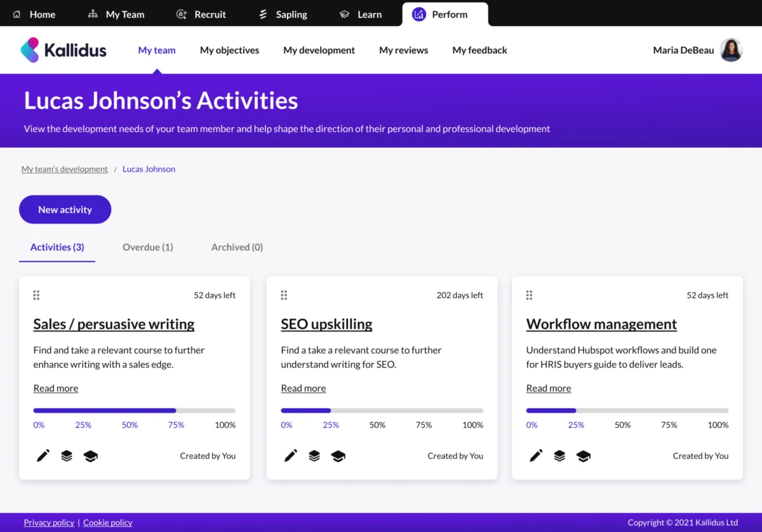Click the drag handle on SEO upskilling card
This screenshot has width=762, height=532.
click(284, 295)
